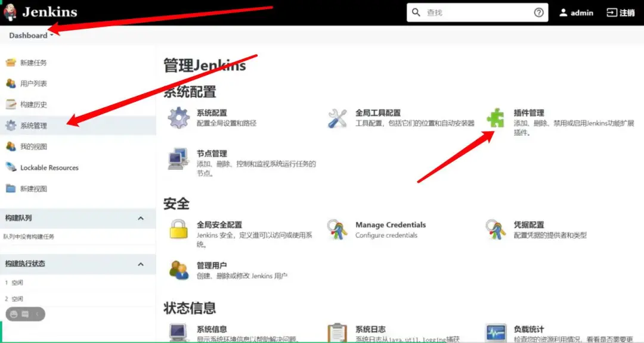Screen dimensions: 644x343
Task: Click the Lockable Resources icon
Action: click(x=11, y=167)
